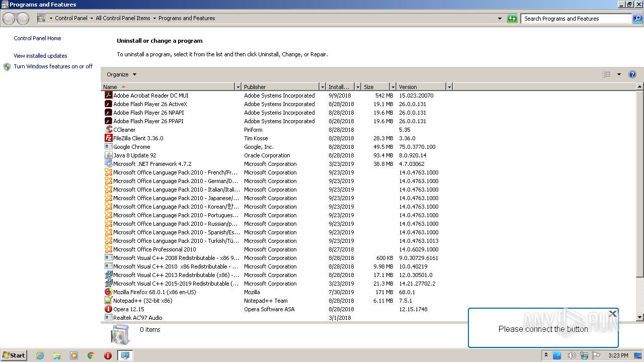Click the Adobe Flash Player 26 PPAPI icon
The image size is (644, 362).
(108, 121)
